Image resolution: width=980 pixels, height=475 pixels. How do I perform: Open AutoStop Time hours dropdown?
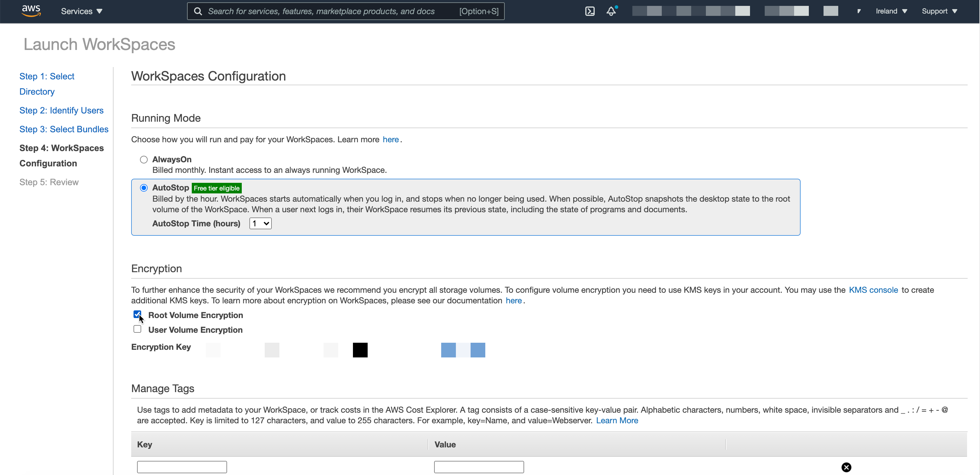pos(260,223)
